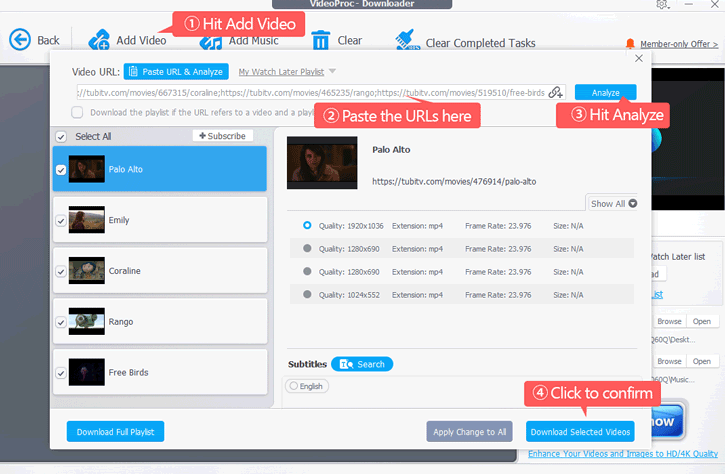Click the Palo Alto heading in details
This screenshot has height=474, width=725.
click(x=391, y=150)
